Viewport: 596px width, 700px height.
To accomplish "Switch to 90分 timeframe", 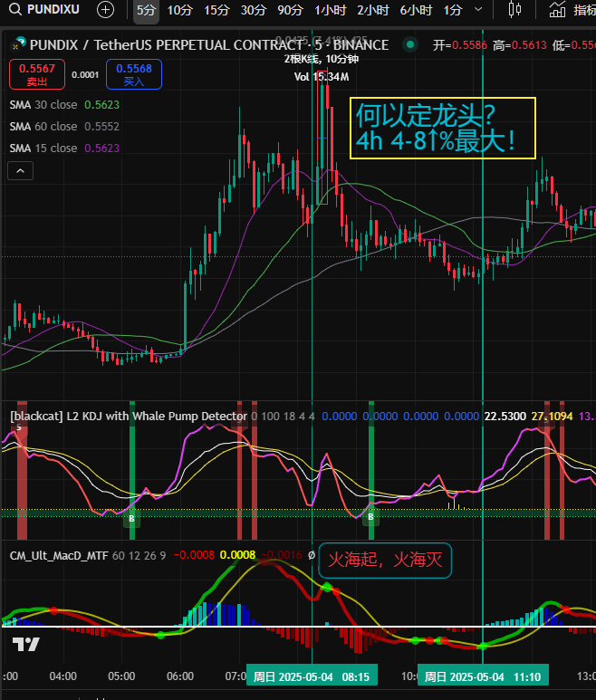I will pos(290,10).
